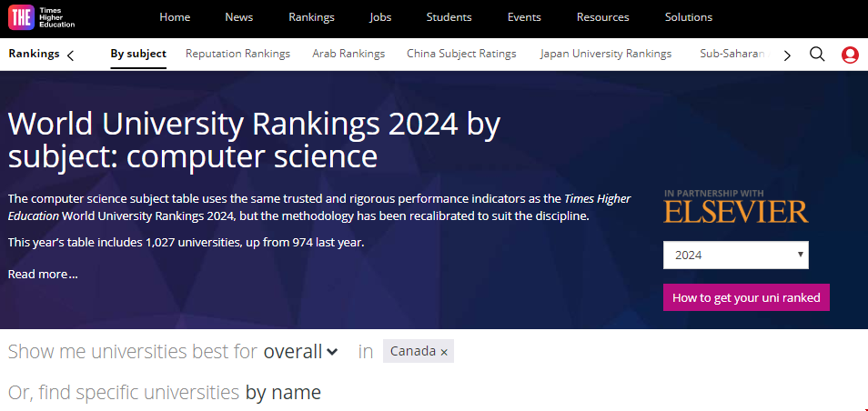The width and height of the screenshot is (868, 411).
Task: Open the Jobs menu item
Action: tap(381, 17)
